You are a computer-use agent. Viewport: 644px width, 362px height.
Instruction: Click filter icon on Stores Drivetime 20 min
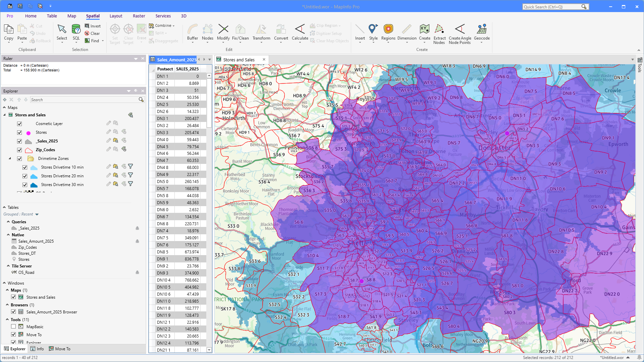point(131,175)
